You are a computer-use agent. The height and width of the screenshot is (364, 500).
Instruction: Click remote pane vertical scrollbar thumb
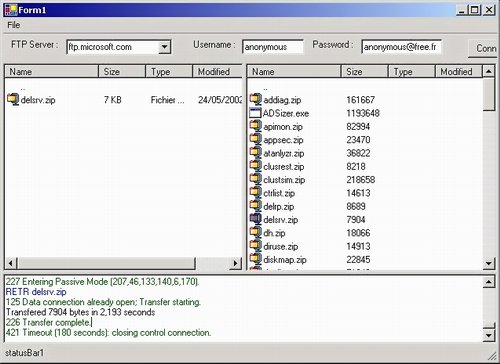point(489,94)
